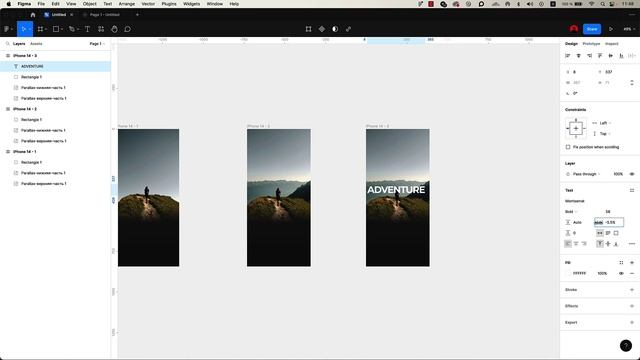Click Align horizontal centers icon
This screenshot has width=640, height=360.
(x=578, y=56)
